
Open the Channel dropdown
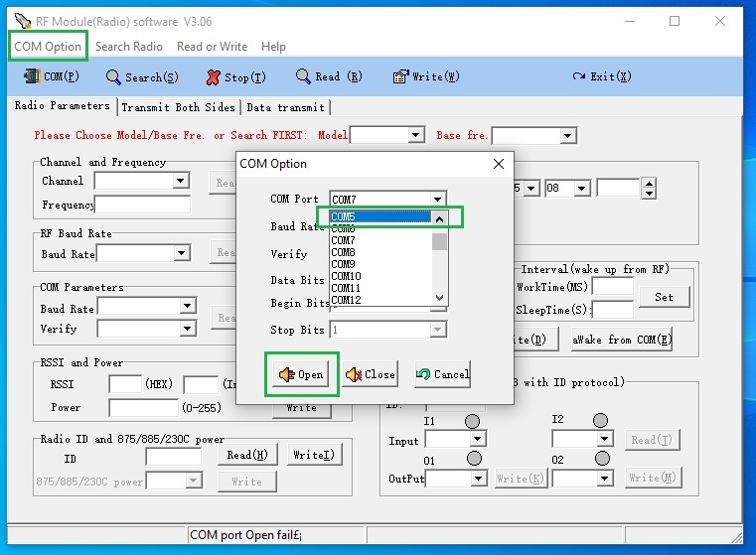point(181,181)
